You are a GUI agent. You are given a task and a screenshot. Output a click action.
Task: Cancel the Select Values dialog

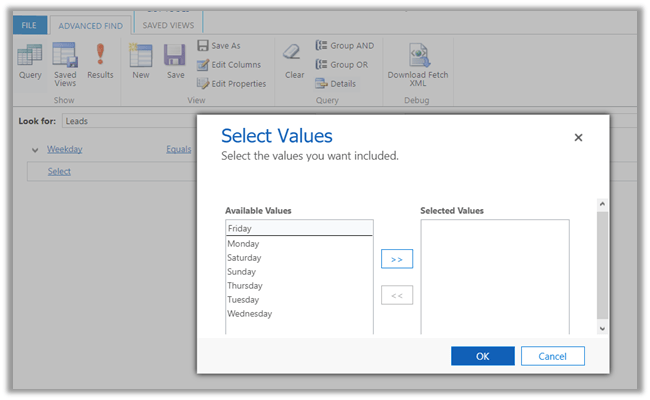[x=552, y=356]
